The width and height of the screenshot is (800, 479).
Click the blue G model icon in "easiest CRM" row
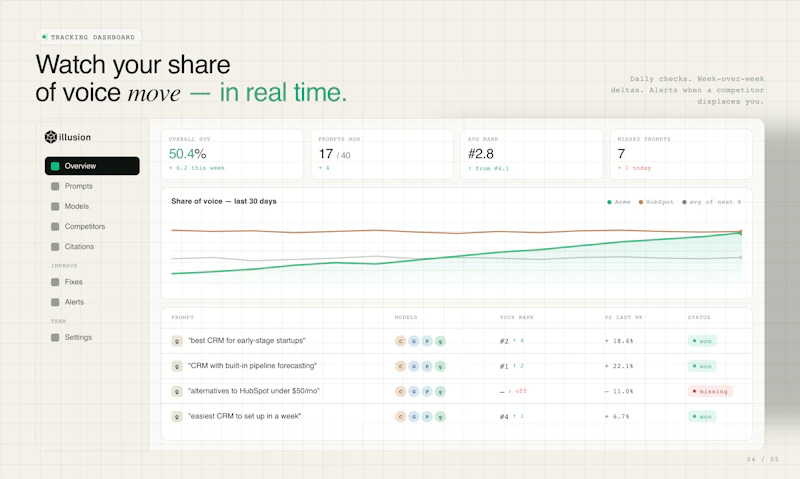414,417
